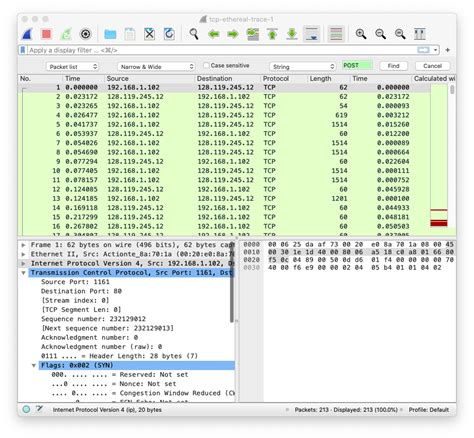Click the zoom in icon
474x438 pixels.
pyautogui.click(x=361, y=34)
